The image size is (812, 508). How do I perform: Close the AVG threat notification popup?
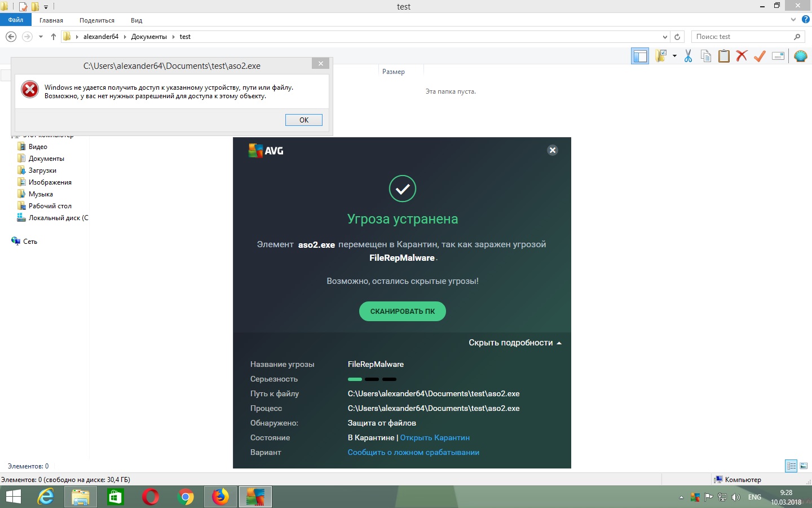tap(553, 150)
